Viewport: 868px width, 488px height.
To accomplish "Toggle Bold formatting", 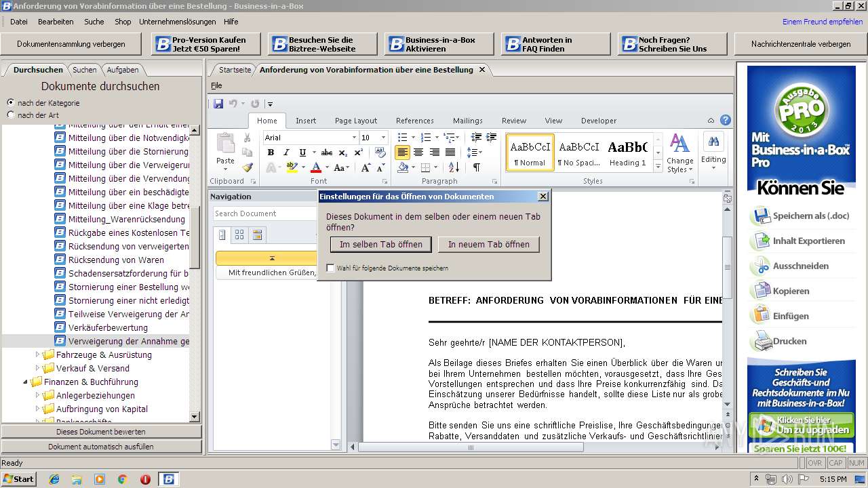I will tap(271, 152).
